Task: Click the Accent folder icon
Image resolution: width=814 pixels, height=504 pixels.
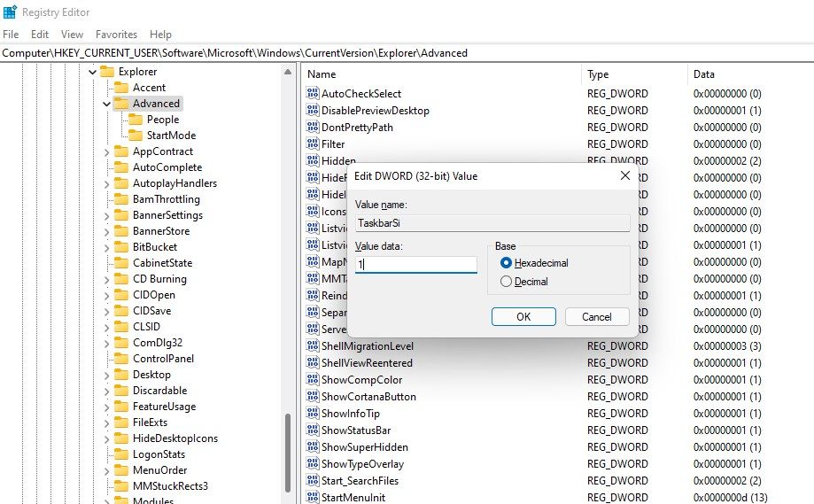Action: coord(121,87)
